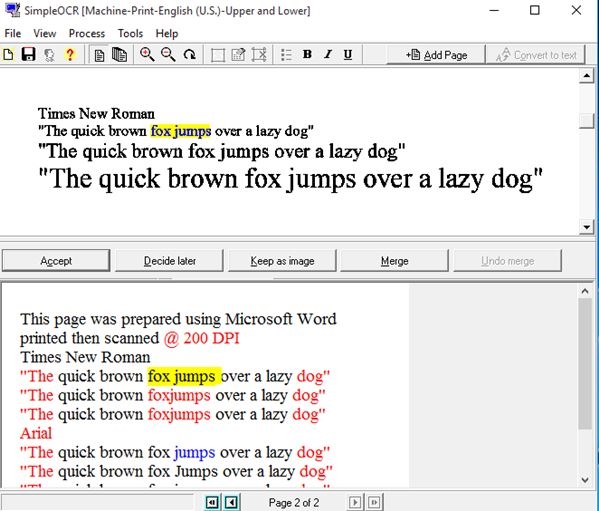Screen dimensions: 599x511
Task: Open the help question mark icon
Action: 70,55
